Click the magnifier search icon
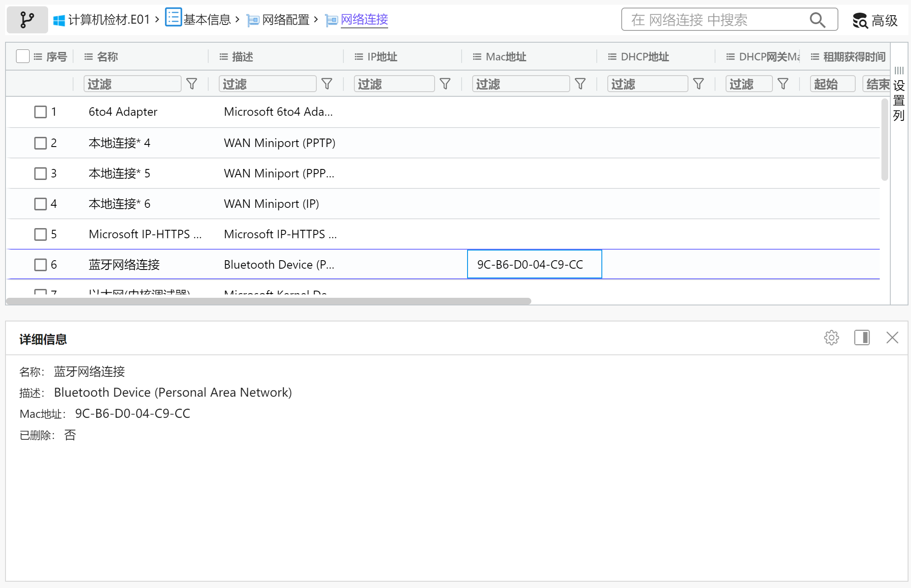911x588 pixels. [817, 20]
